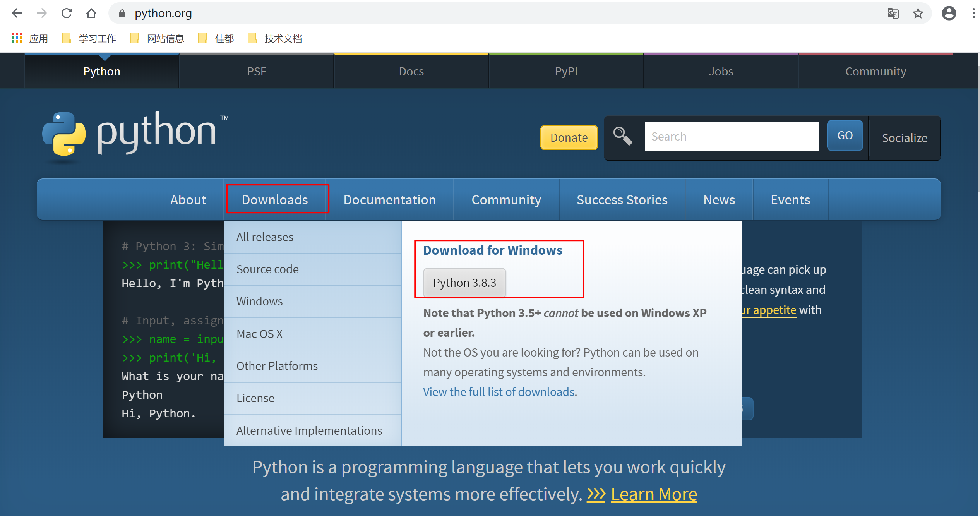This screenshot has height=516, width=980.
Task: Select the All releases menu entry
Action: pos(264,237)
